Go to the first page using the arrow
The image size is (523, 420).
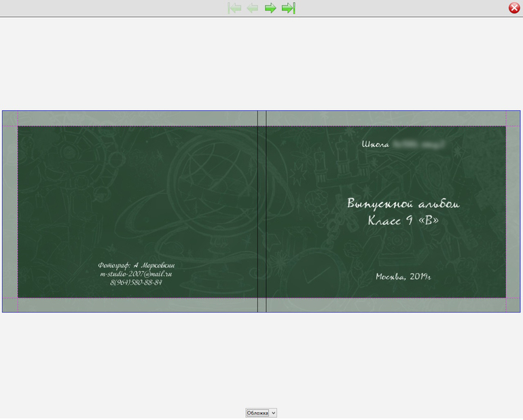pyautogui.click(x=235, y=8)
